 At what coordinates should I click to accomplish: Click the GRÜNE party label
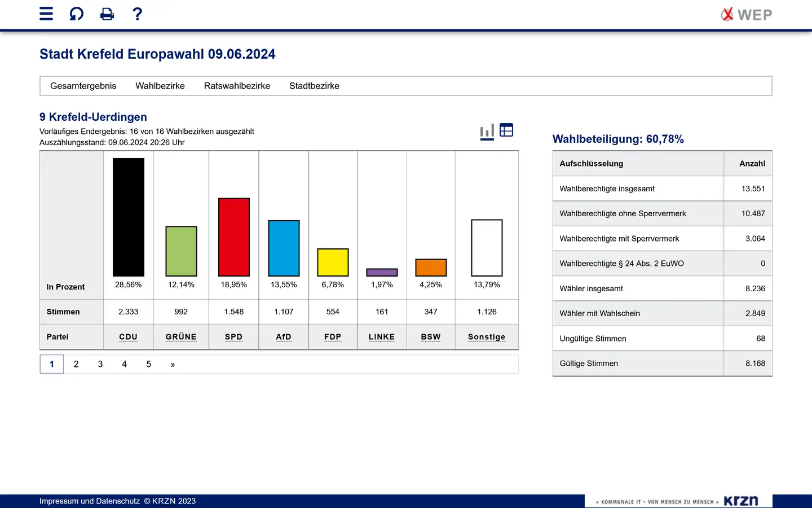(181, 337)
